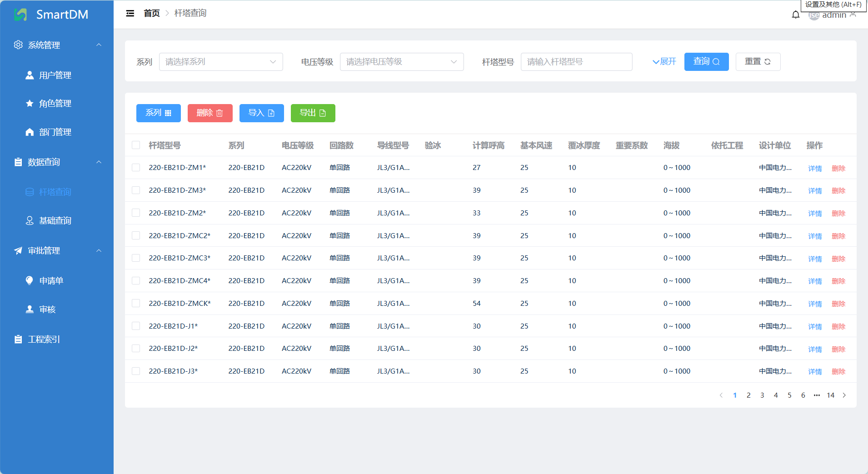Collapse the 数据查询 menu chevron
868x474 pixels.
99,162
